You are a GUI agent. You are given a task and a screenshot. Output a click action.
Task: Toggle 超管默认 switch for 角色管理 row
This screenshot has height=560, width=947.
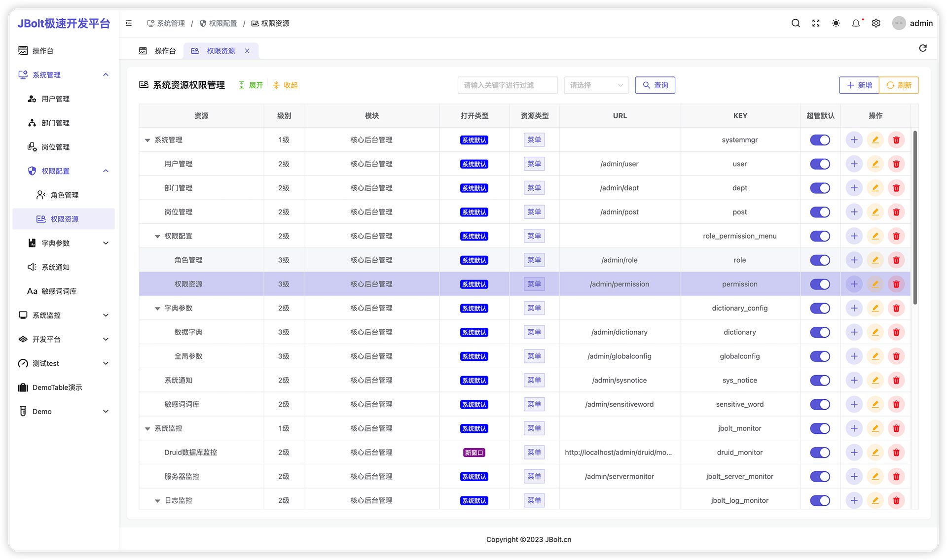tap(820, 260)
